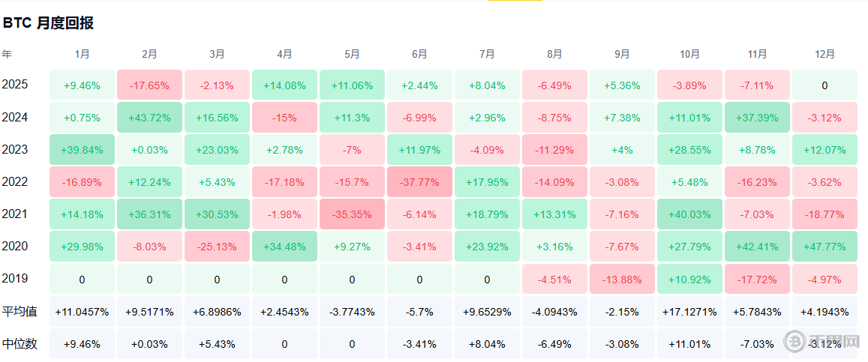Screen dimensions: 868x362
Task: Select the July median value +8.04%
Action: tap(487, 344)
